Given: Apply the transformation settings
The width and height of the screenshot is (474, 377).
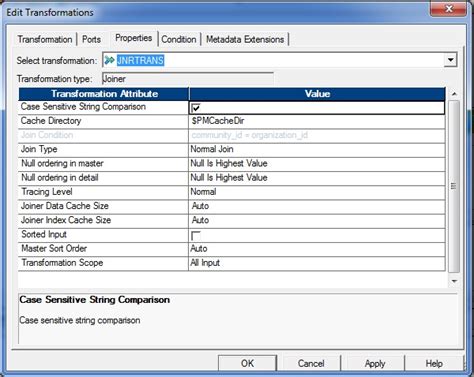Looking at the screenshot, I should tap(375, 363).
